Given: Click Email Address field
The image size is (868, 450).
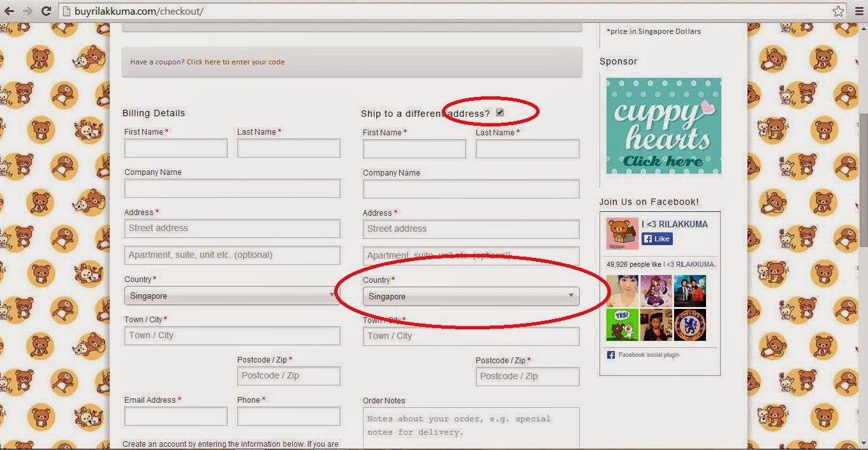Looking at the screenshot, I should [176, 416].
